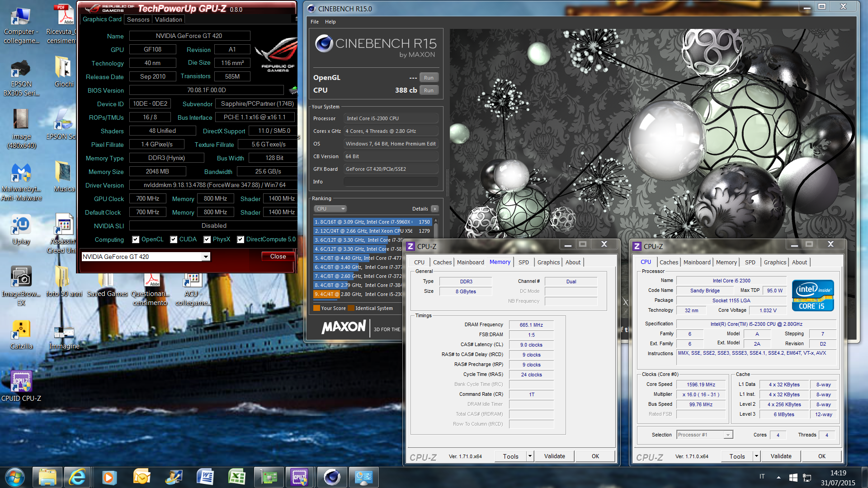Click Validate in the right CPU-Z window

[781, 456]
